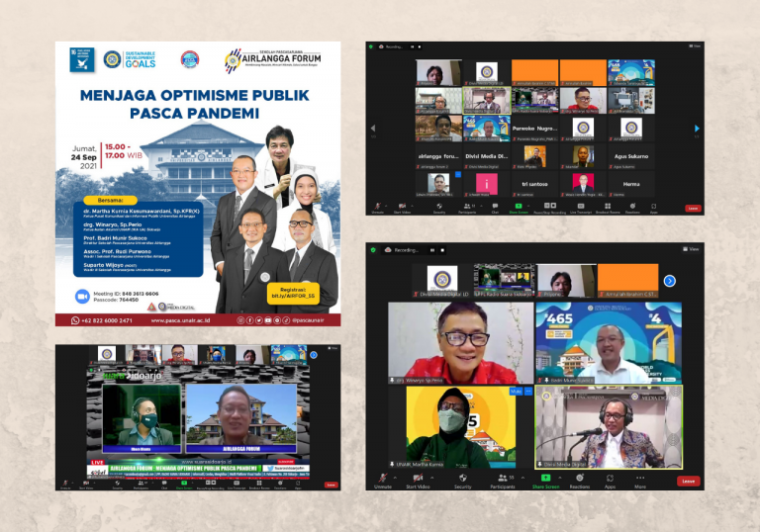Click red Leave button in four-speaker window
The width and height of the screenshot is (760, 532).
tap(689, 482)
